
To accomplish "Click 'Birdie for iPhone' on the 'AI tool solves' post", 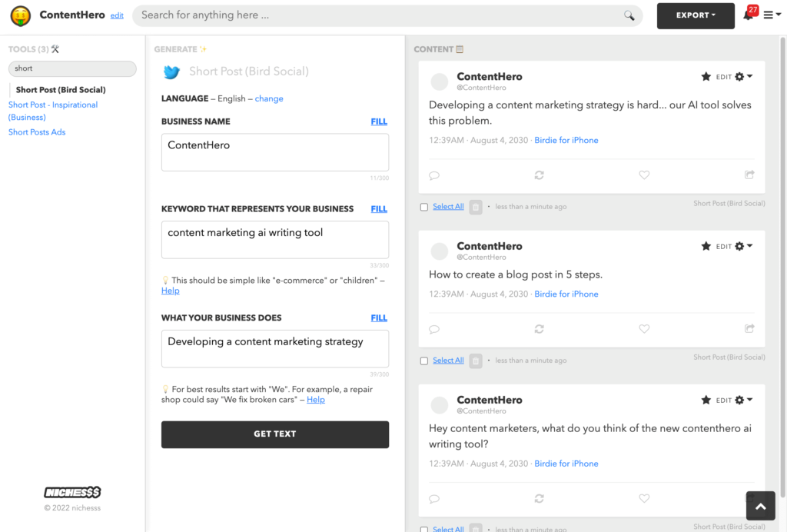I will 566,141.
